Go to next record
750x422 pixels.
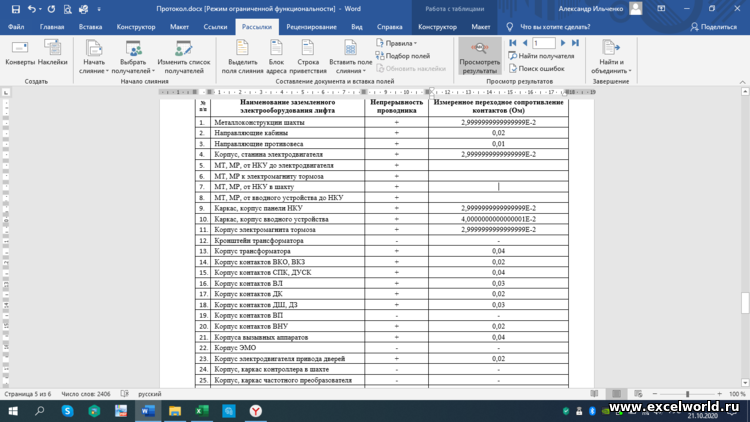click(x=563, y=43)
